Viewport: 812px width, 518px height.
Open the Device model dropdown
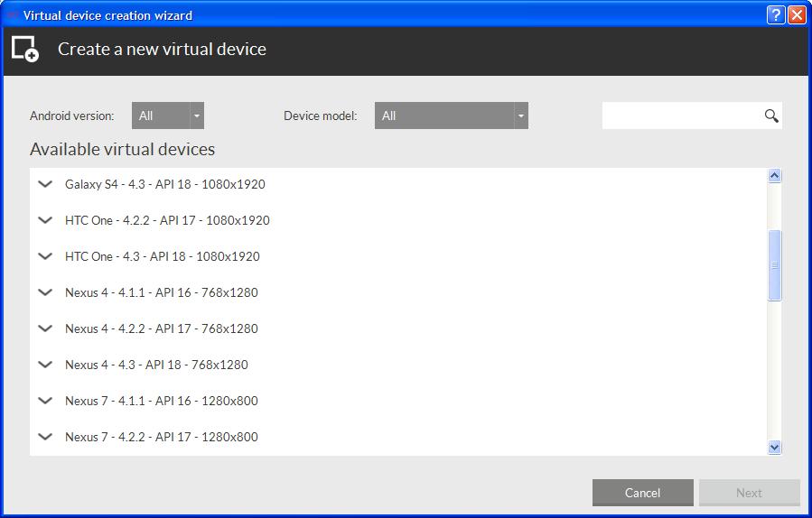[451, 116]
